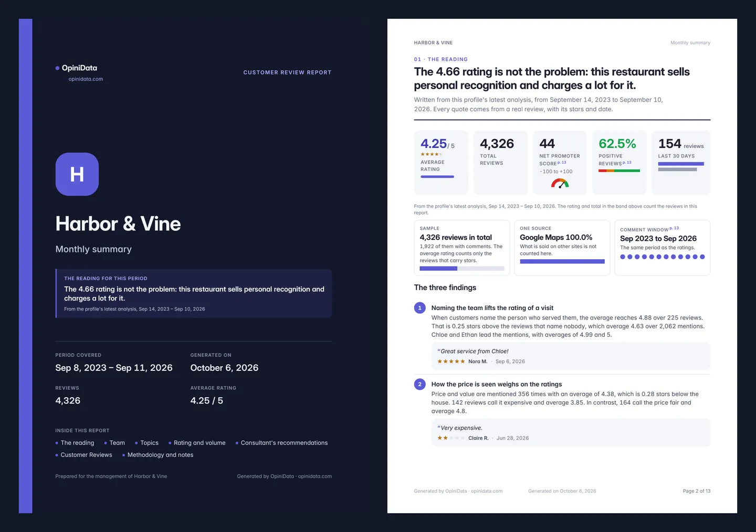The height and width of the screenshot is (532, 756).
Task: Click the October 6, 2026 generated date
Action: tap(224, 368)
